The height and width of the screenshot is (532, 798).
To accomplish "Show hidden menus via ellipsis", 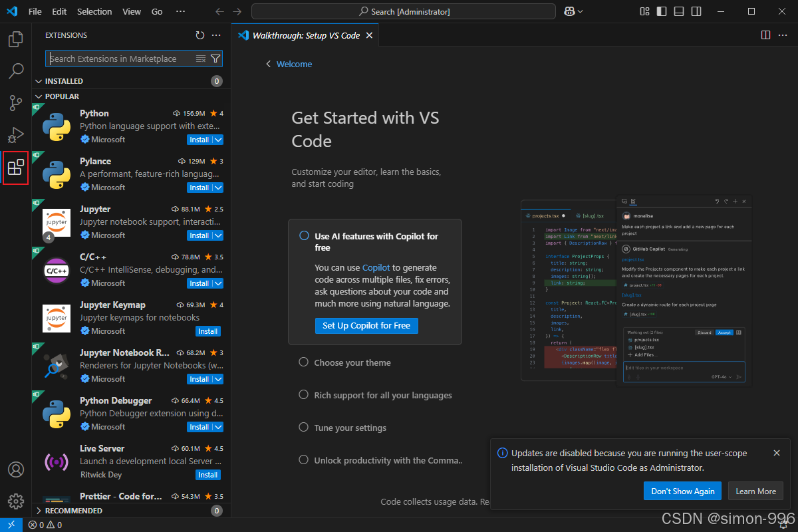I will [181, 11].
